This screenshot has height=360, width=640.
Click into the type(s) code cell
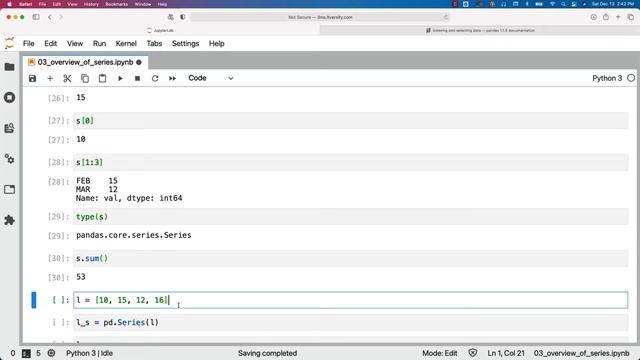tap(351, 217)
